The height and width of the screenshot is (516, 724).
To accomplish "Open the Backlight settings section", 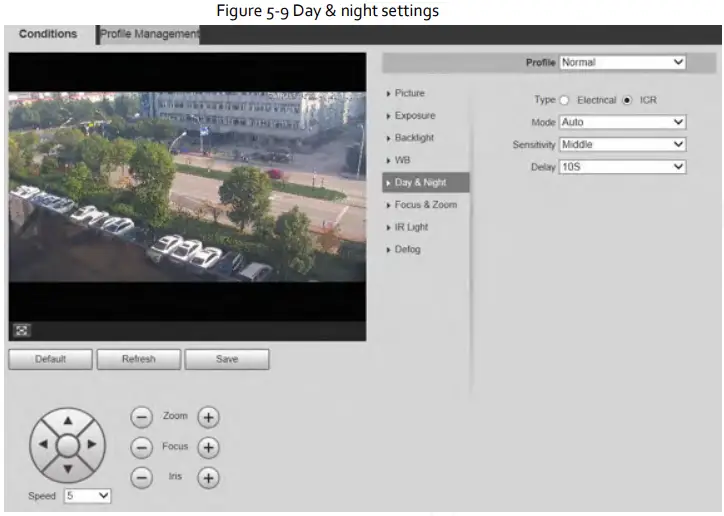I will [414, 138].
